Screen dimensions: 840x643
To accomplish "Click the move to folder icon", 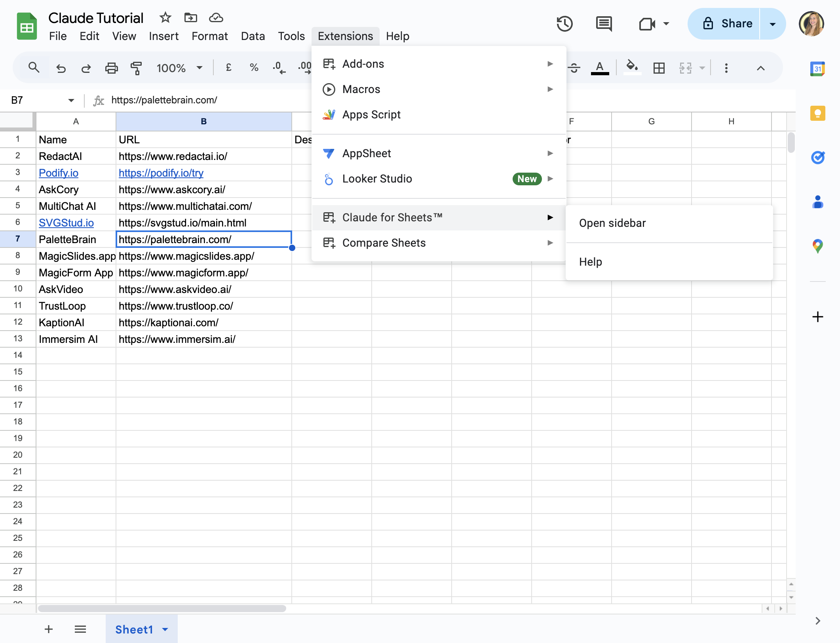I will (x=191, y=17).
